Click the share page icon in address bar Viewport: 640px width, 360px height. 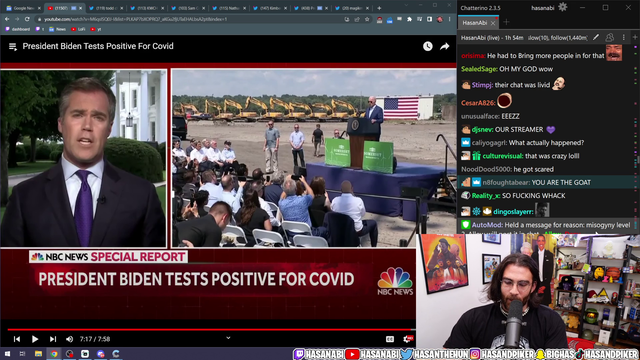pos(357,19)
